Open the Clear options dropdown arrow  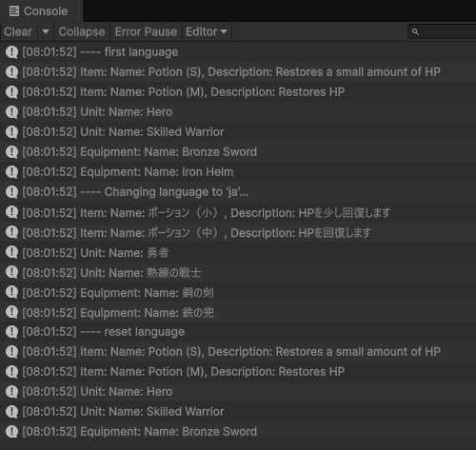click(46, 31)
